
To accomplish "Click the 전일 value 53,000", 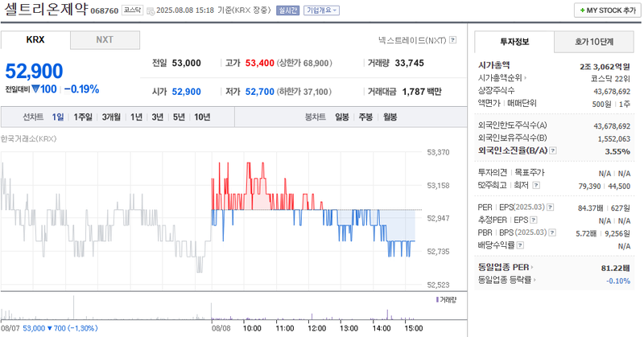I will [187, 64].
